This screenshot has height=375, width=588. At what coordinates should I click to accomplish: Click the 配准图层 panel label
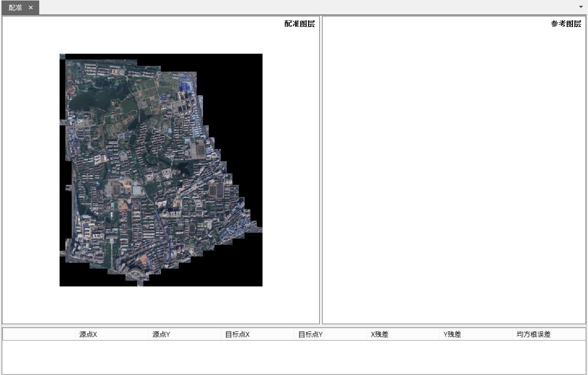tap(299, 24)
